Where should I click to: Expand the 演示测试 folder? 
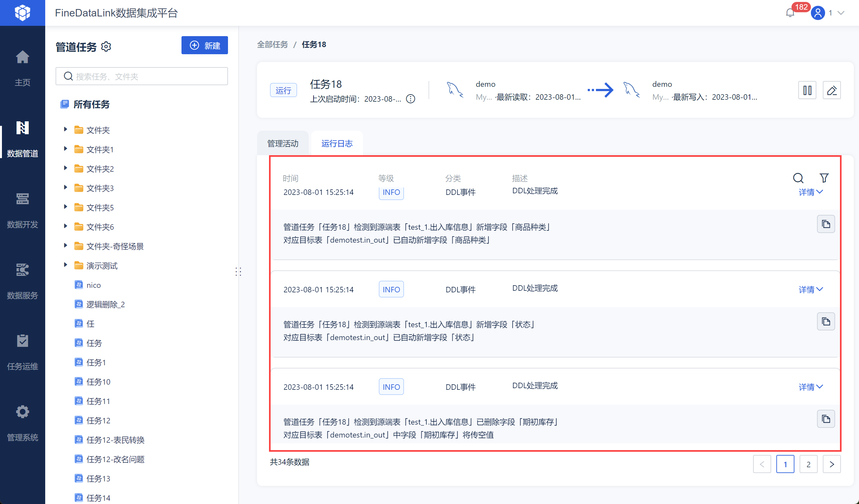(x=66, y=265)
